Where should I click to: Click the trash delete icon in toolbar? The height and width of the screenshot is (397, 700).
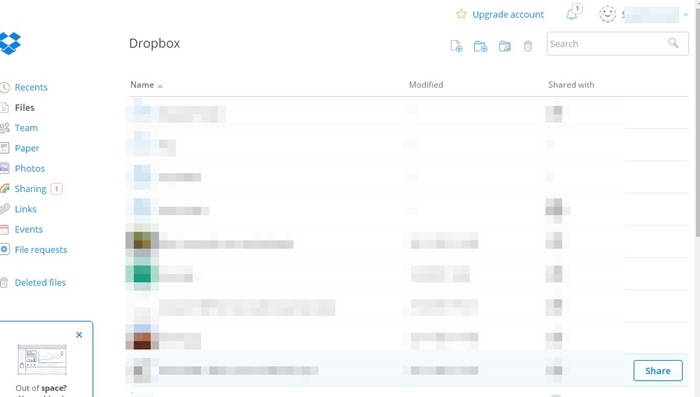click(x=528, y=46)
